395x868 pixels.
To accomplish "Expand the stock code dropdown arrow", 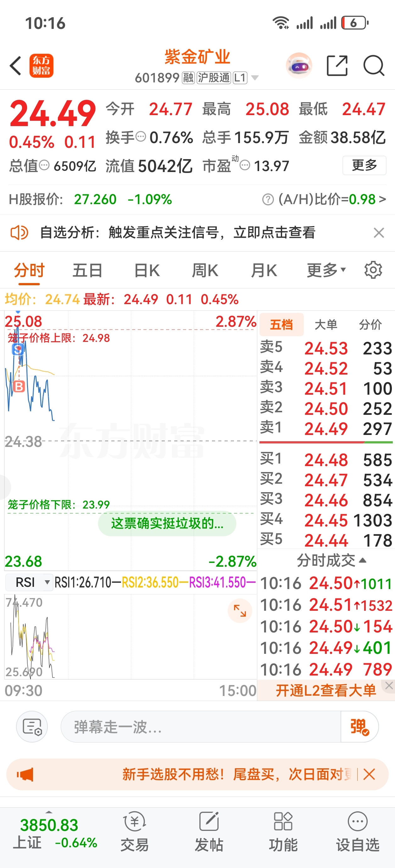I will click(x=255, y=78).
